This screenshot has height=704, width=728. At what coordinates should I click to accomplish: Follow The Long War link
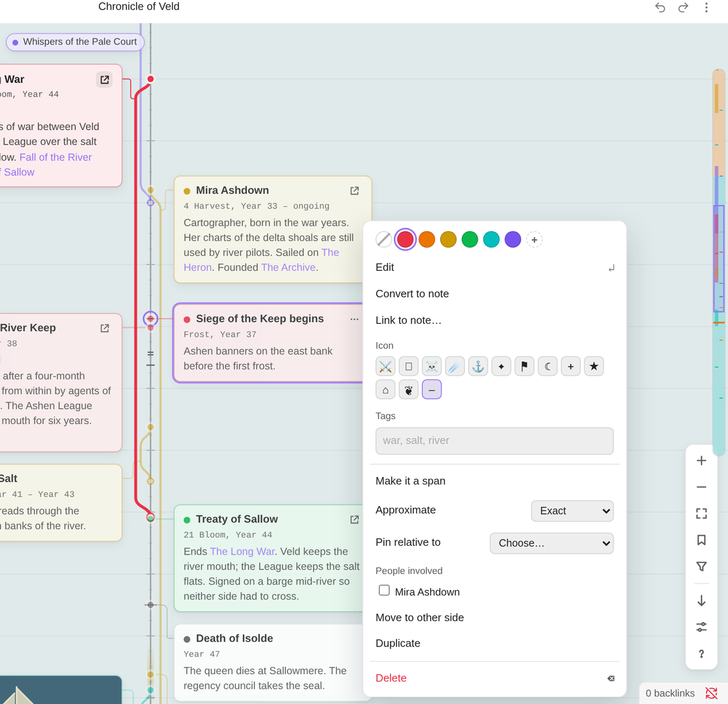click(x=242, y=552)
